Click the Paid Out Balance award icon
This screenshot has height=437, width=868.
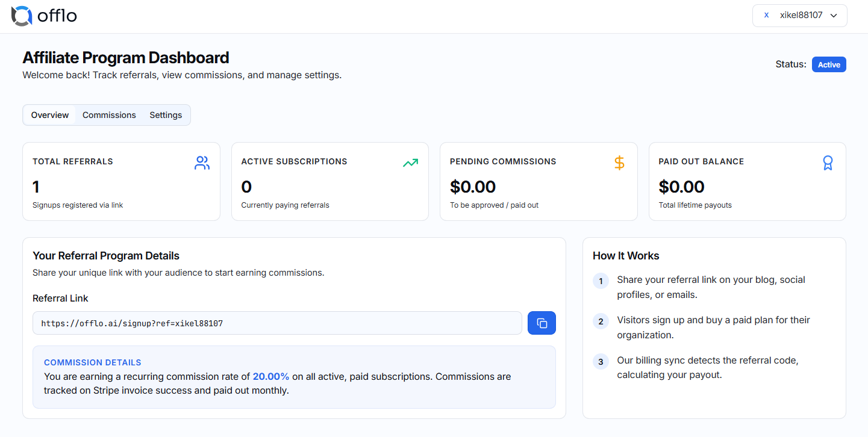click(828, 163)
